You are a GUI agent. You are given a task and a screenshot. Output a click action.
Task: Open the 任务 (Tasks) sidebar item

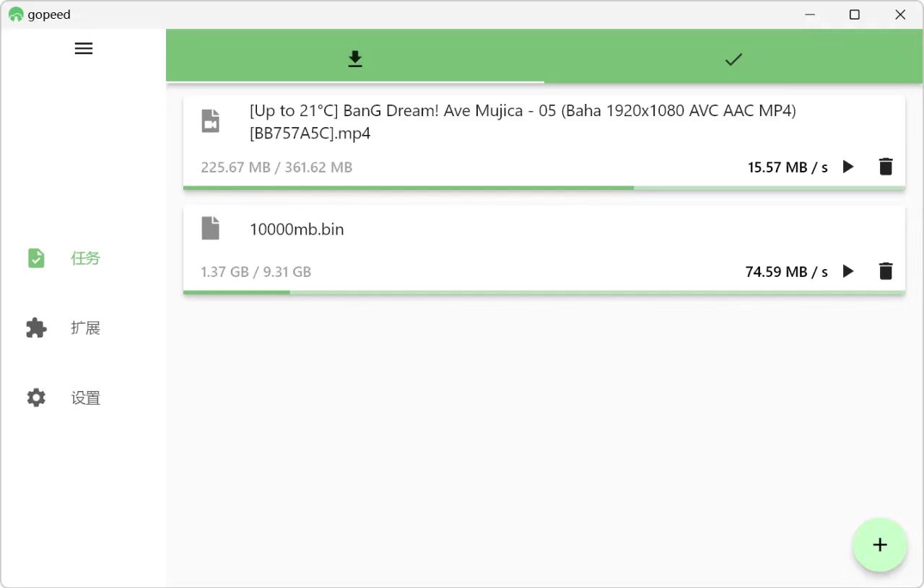[84, 258]
